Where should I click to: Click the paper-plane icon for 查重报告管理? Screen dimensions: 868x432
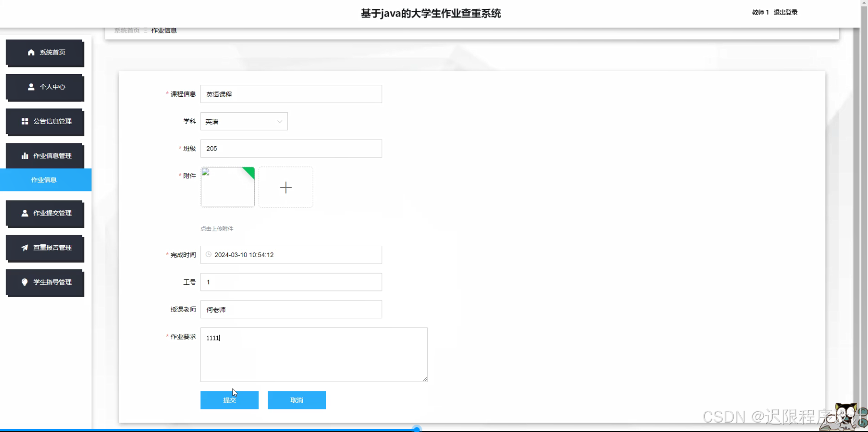tap(25, 248)
